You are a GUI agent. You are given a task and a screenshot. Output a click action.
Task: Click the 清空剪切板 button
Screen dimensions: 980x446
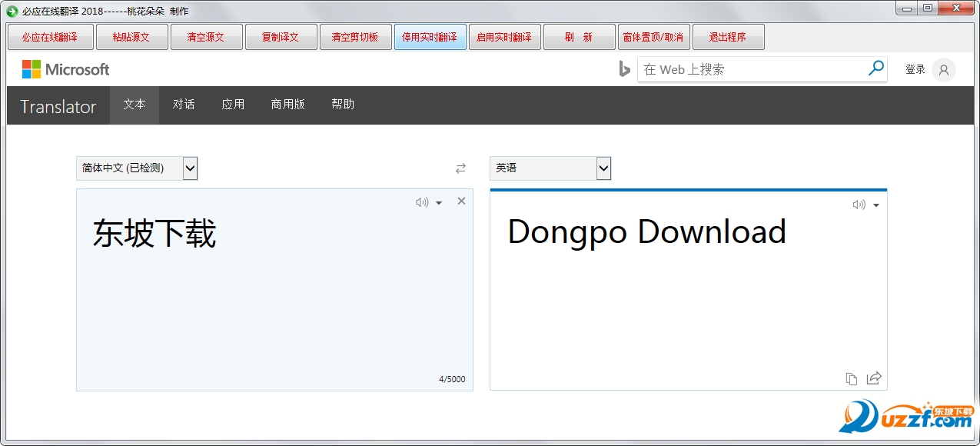pos(355,37)
